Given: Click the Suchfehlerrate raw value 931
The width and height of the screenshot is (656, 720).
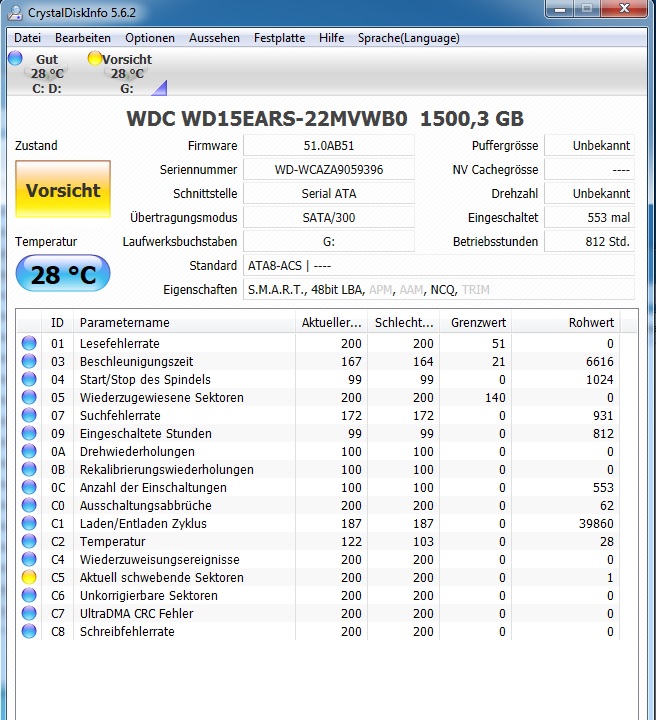Looking at the screenshot, I should pyautogui.click(x=603, y=416).
